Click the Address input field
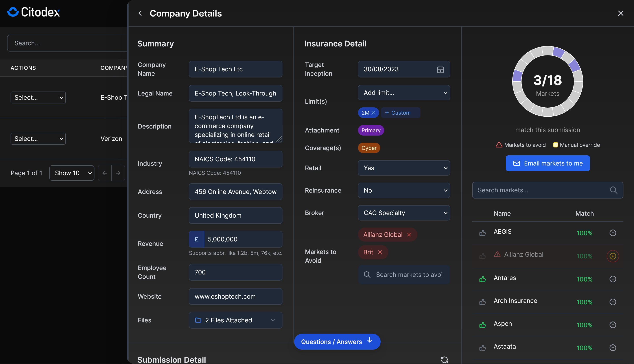Viewport: 634px width, 364px height. pyautogui.click(x=236, y=192)
